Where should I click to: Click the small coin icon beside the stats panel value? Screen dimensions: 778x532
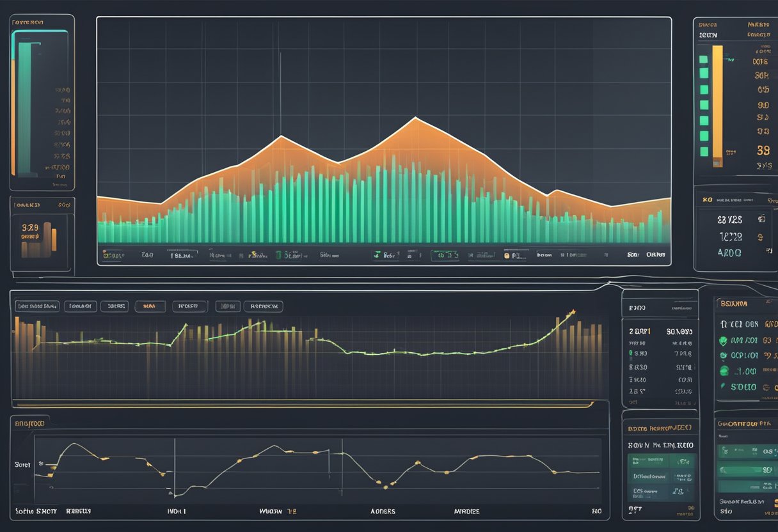pos(761,219)
